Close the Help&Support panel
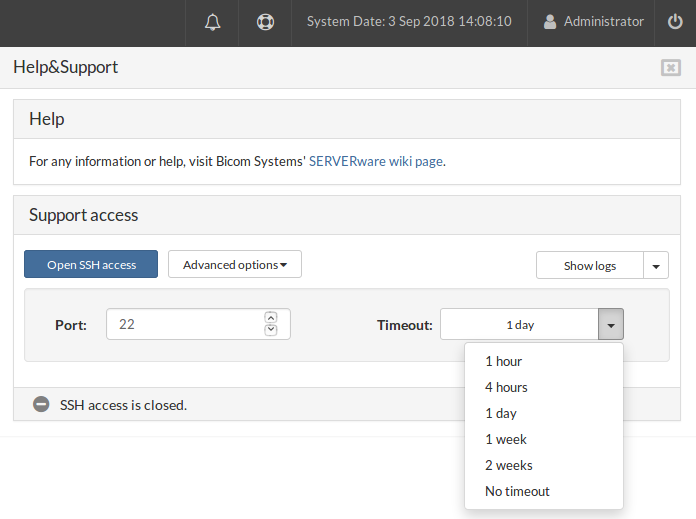This screenshot has width=696, height=519. point(670,68)
